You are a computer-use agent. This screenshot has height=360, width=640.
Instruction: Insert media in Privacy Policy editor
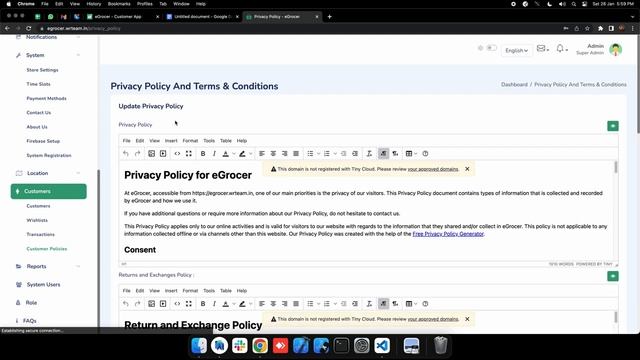click(x=163, y=153)
